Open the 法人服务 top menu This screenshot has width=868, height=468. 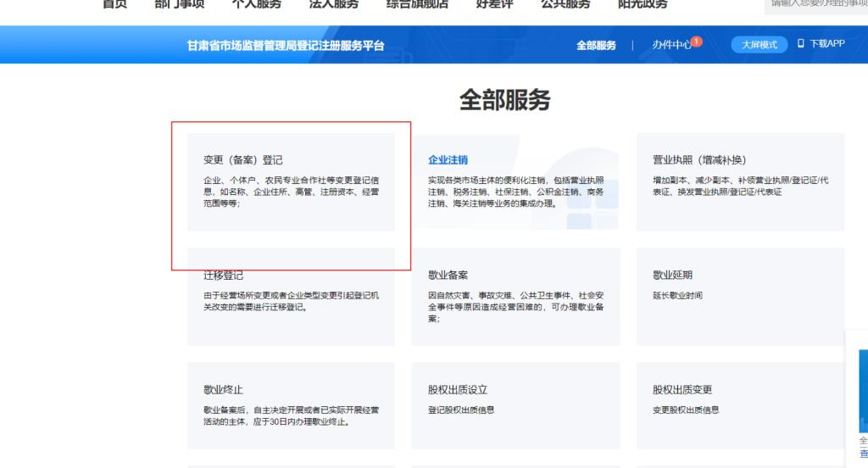pyautogui.click(x=333, y=4)
